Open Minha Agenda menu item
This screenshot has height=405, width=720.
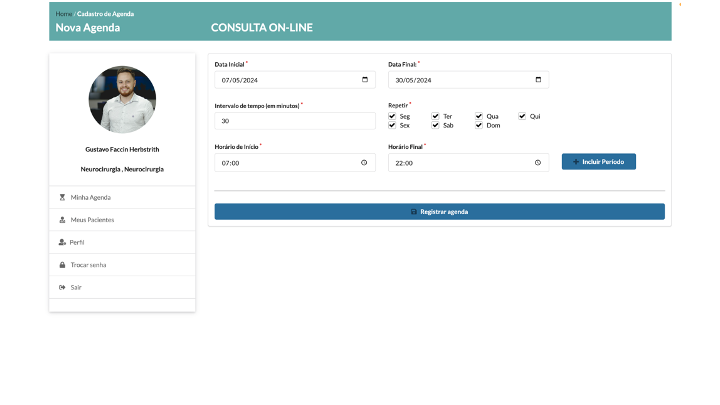90,197
